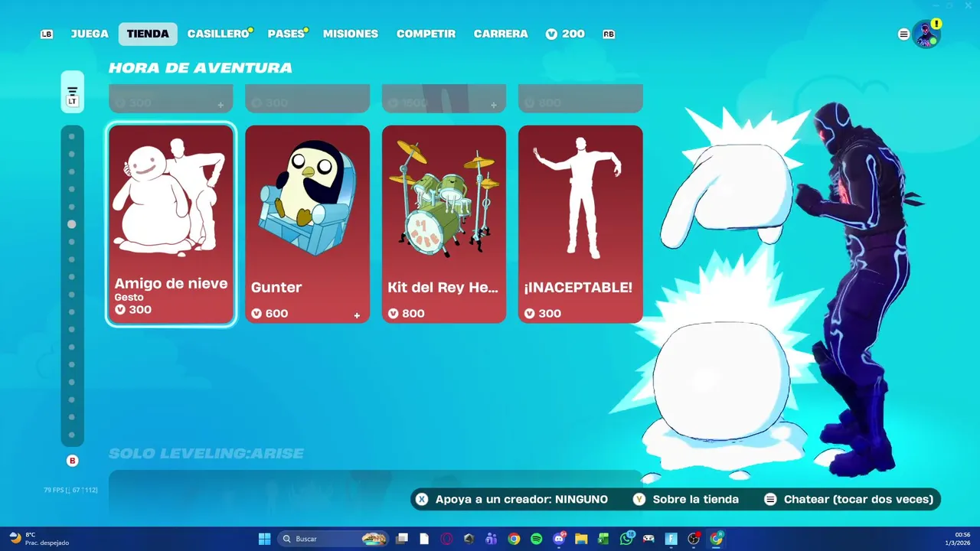Open File Explorer from the taskbar
980x551 pixels.
click(581, 539)
